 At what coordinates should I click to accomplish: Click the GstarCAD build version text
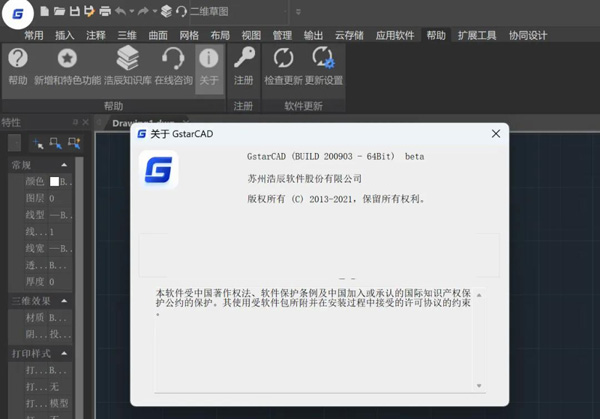click(x=335, y=157)
